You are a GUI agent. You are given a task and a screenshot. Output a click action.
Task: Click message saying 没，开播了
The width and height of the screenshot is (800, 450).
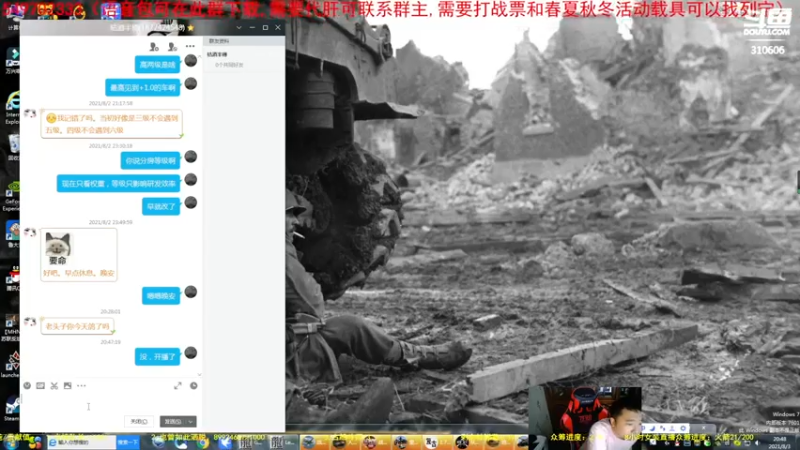click(x=158, y=357)
